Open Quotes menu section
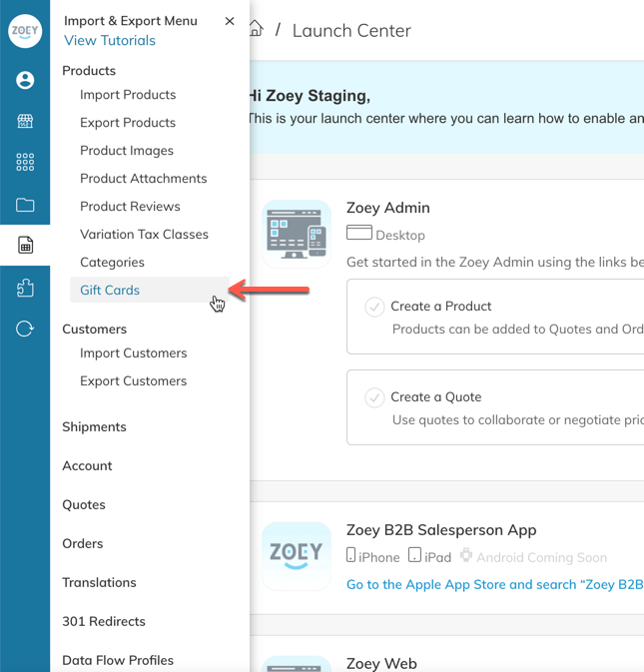 [x=84, y=504]
